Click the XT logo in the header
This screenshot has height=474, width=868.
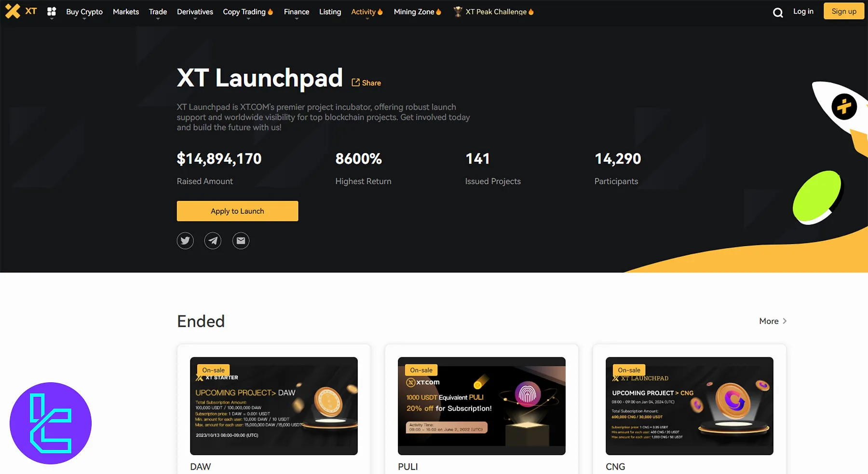21,11
